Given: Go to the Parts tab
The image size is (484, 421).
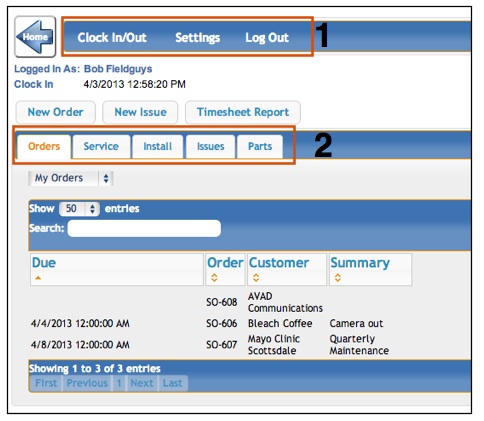Looking at the screenshot, I should [260, 146].
